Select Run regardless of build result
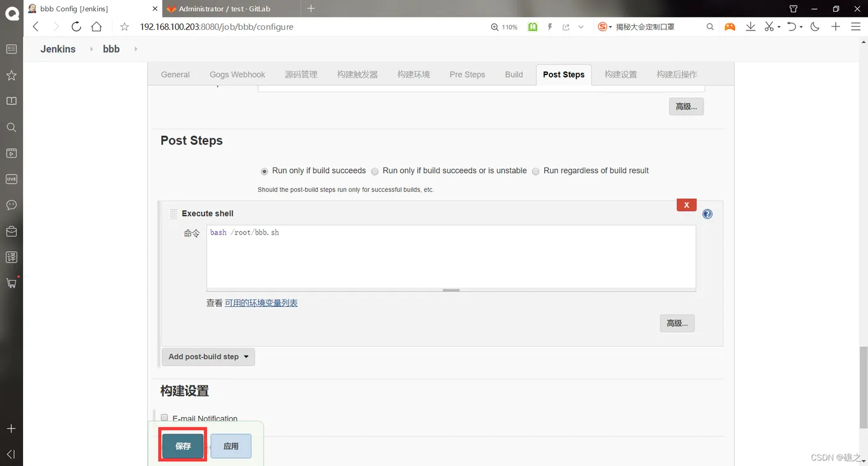868x466 pixels. [x=536, y=171]
